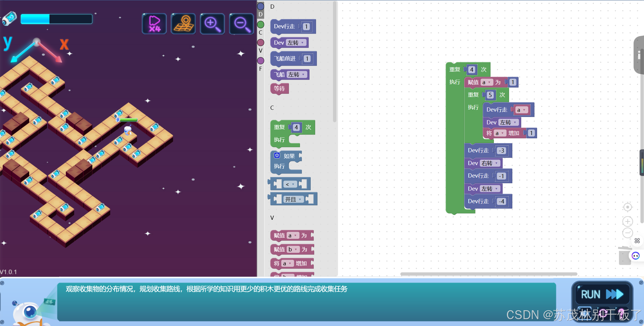This screenshot has width=644, height=326.
Task: Click the energy progress bar
Action: (x=56, y=19)
